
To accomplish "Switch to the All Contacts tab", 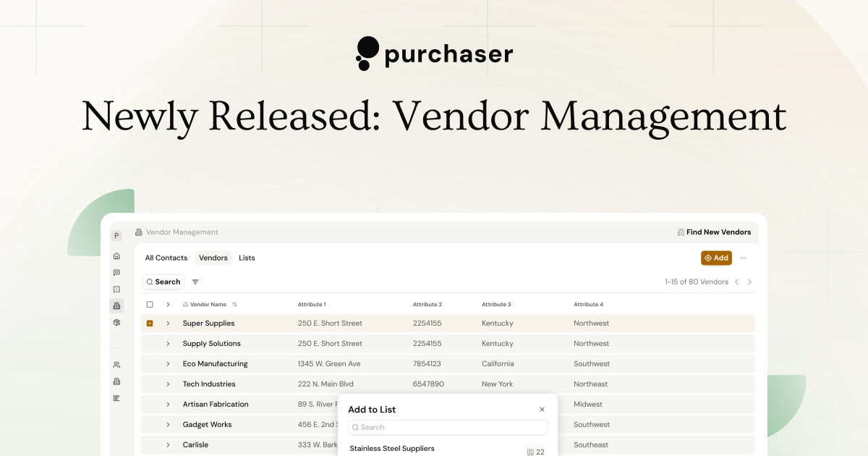I will pyautogui.click(x=166, y=258).
